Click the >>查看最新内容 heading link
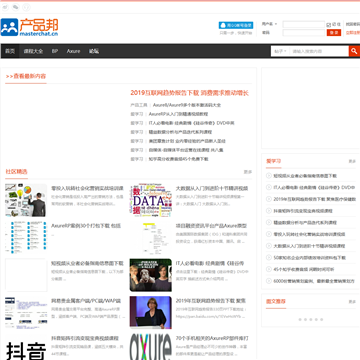This screenshot has width=360, height=360. [26, 76]
